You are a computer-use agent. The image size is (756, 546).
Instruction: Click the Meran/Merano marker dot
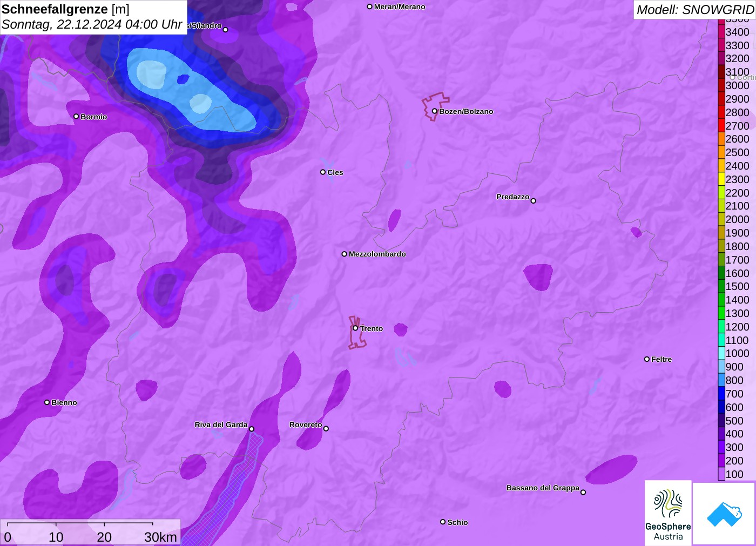(370, 6)
